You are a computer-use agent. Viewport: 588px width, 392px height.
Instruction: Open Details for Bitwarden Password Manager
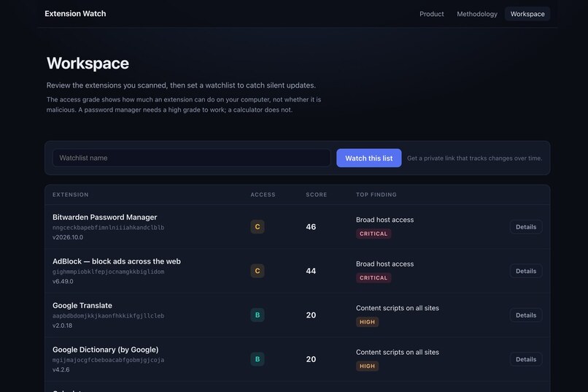tap(526, 226)
